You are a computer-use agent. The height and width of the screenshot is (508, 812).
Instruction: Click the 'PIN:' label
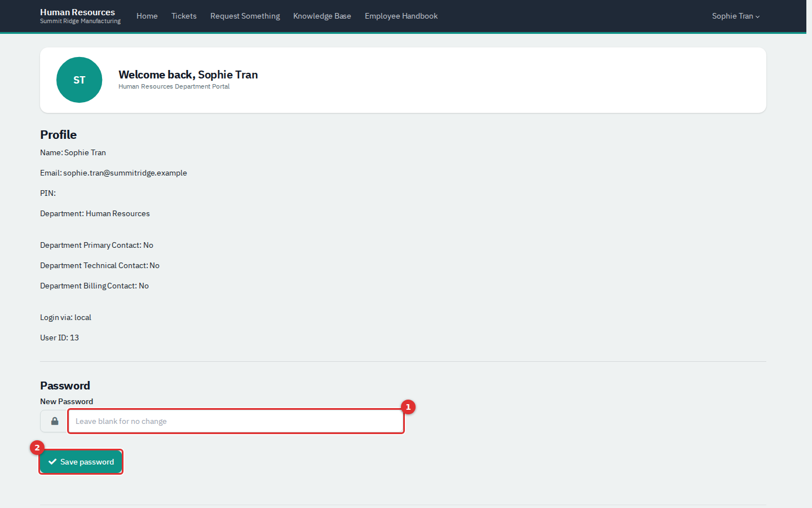[x=48, y=193]
